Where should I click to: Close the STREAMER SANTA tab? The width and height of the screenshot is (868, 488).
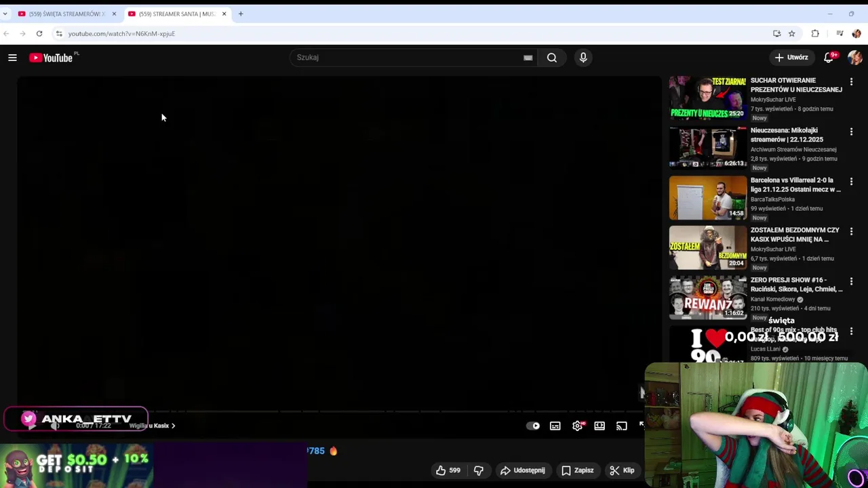(x=224, y=14)
